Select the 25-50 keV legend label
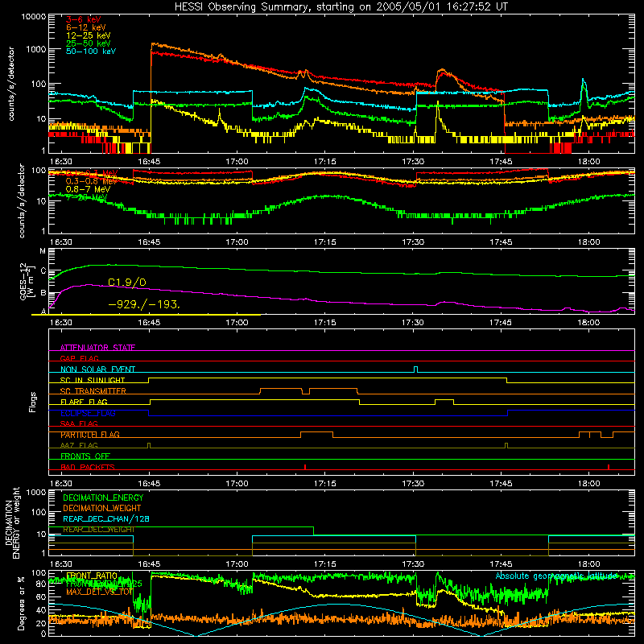This screenshot has width=644, height=644. [89, 43]
